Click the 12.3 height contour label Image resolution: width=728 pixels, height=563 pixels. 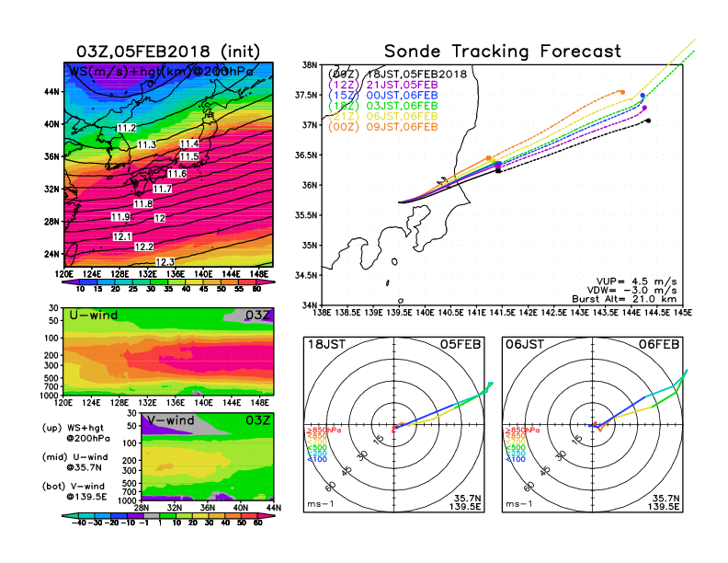(x=165, y=262)
